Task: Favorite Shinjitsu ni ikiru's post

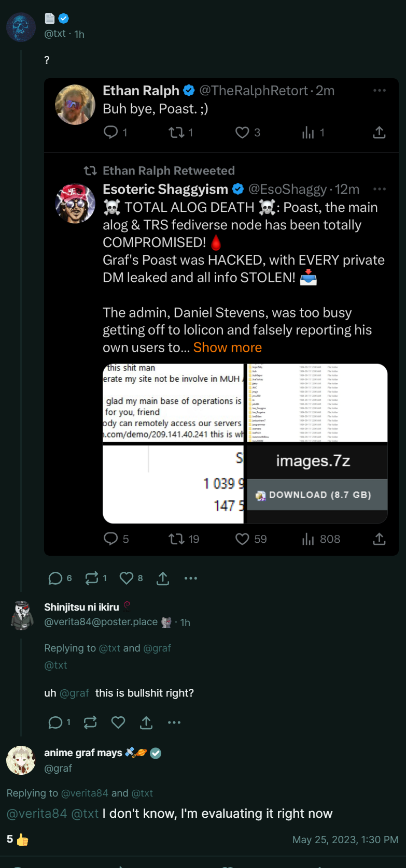Action: click(x=118, y=722)
